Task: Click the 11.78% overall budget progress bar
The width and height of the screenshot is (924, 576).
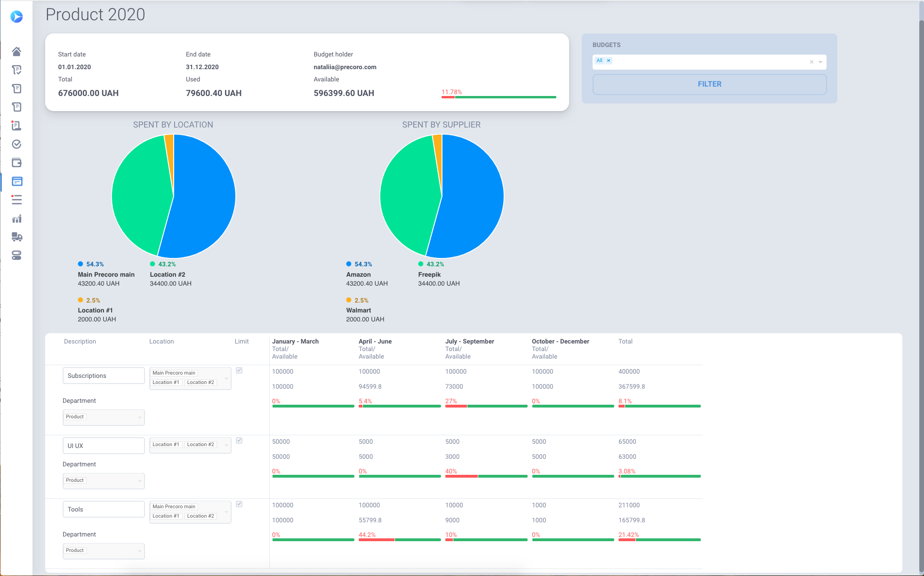Action: point(499,97)
